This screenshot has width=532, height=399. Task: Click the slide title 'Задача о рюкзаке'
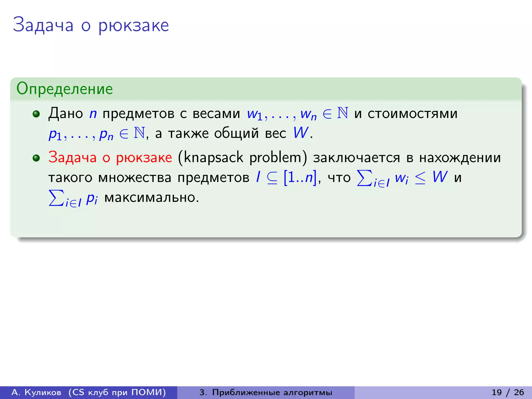click(x=91, y=25)
